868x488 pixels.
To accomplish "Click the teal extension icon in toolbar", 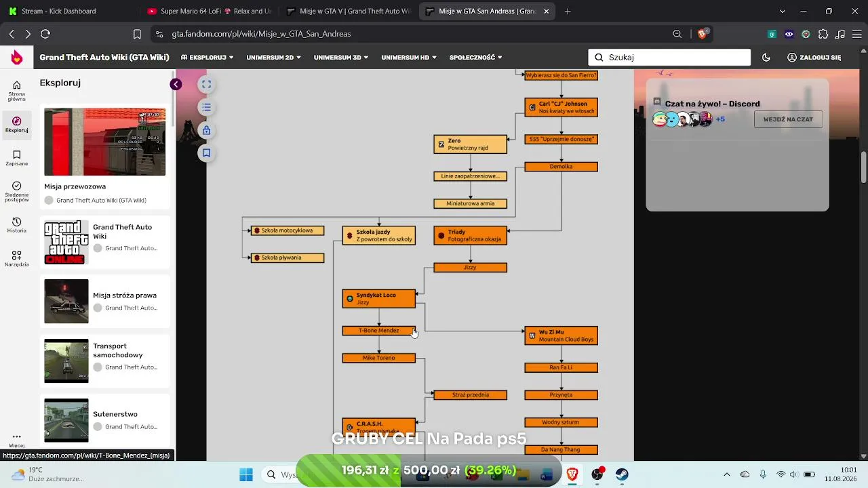I will click(x=772, y=34).
